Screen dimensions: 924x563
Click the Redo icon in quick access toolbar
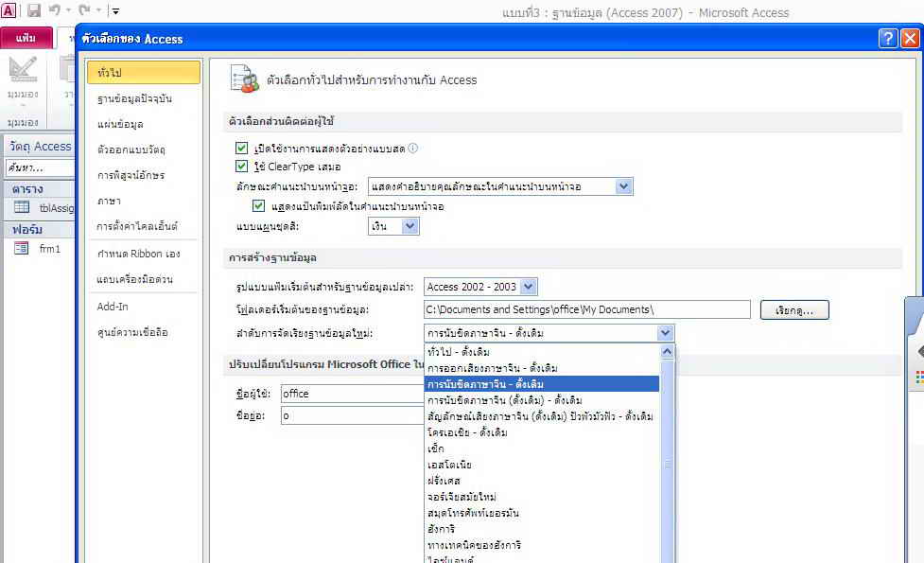point(85,10)
